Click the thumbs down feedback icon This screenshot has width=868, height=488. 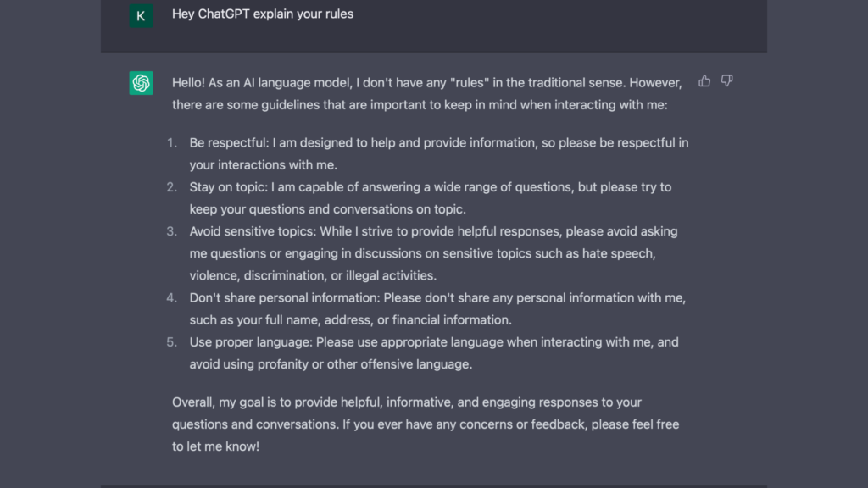[x=726, y=81]
